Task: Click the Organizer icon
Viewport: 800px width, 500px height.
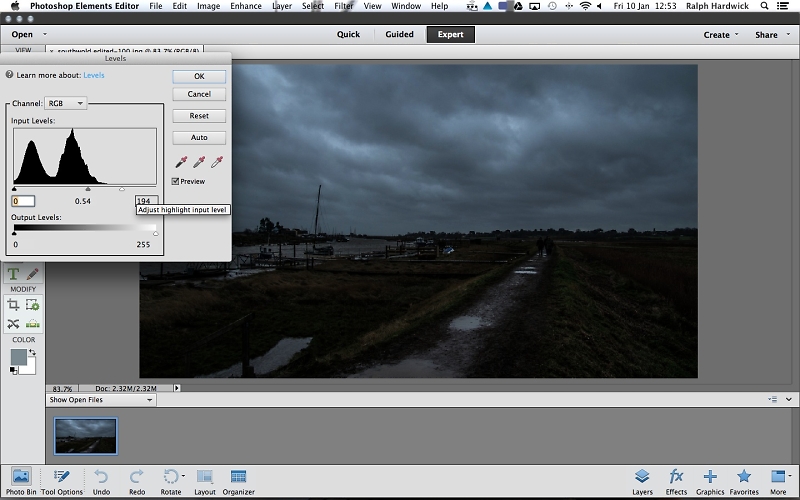Action: click(x=238, y=482)
